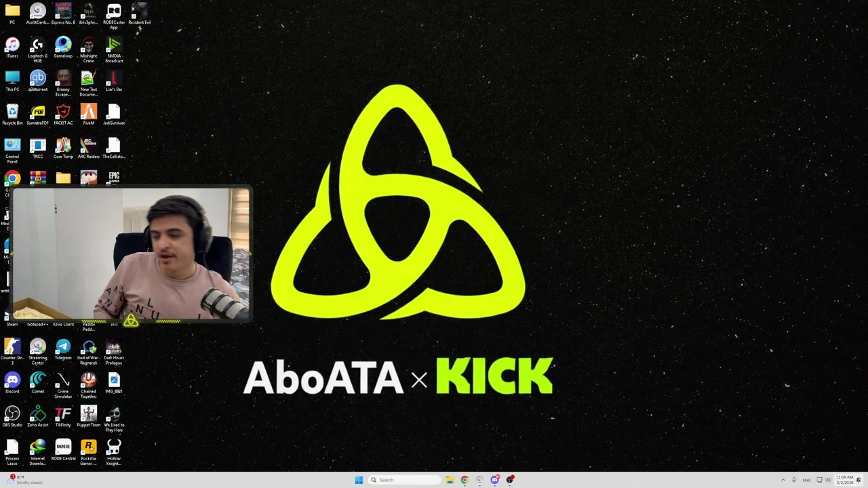
Task: Open the FACEIT AC shortcut
Action: pyautogui.click(x=63, y=115)
